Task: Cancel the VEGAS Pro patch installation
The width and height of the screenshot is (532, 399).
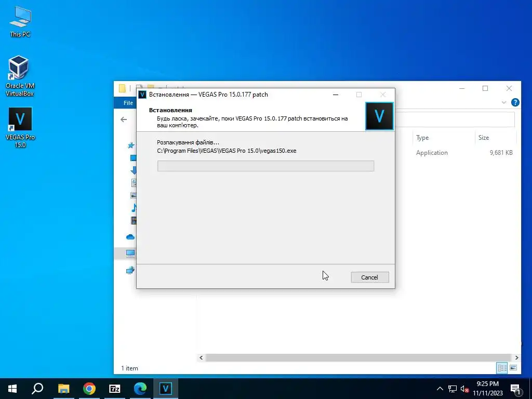Action: (x=370, y=277)
